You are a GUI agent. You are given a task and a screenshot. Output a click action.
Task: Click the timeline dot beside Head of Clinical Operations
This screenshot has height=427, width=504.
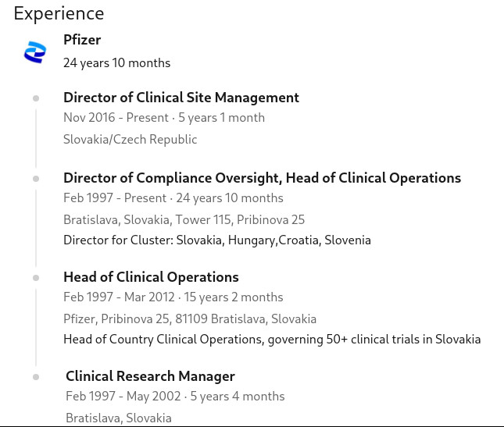point(36,277)
